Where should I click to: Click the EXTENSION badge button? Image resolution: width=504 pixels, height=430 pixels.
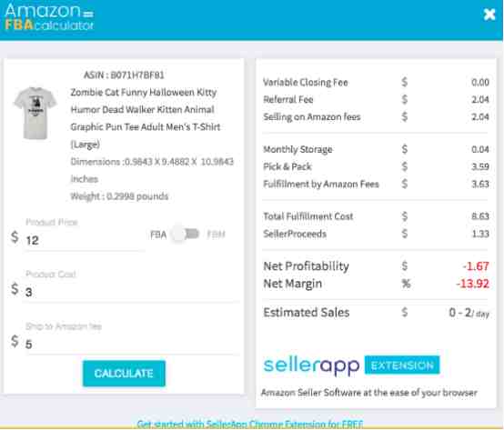pos(402,365)
